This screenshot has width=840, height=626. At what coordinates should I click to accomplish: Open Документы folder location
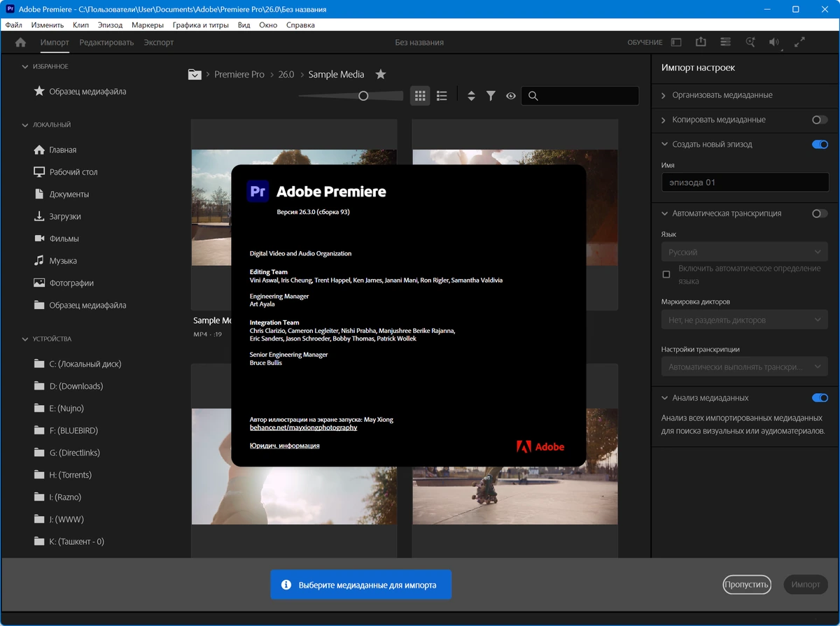tap(62, 194)
